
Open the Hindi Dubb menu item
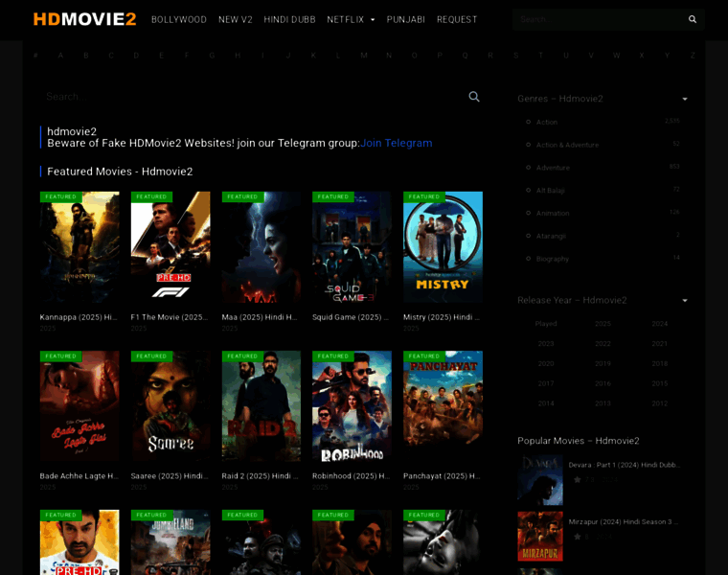click(x=289, y=19)
